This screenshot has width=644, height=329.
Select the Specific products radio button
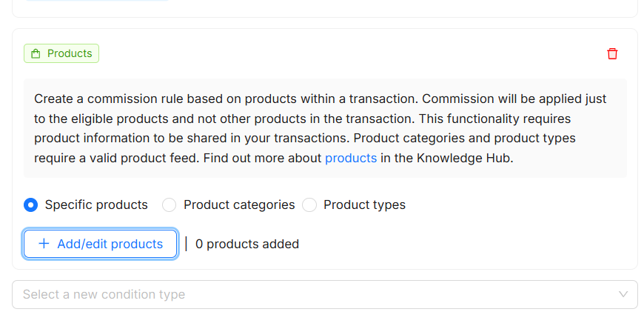coord(31,205)
